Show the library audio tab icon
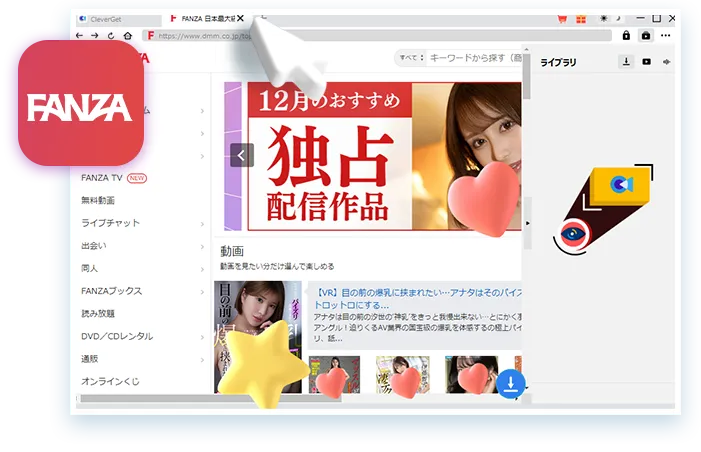 point(667,62)
